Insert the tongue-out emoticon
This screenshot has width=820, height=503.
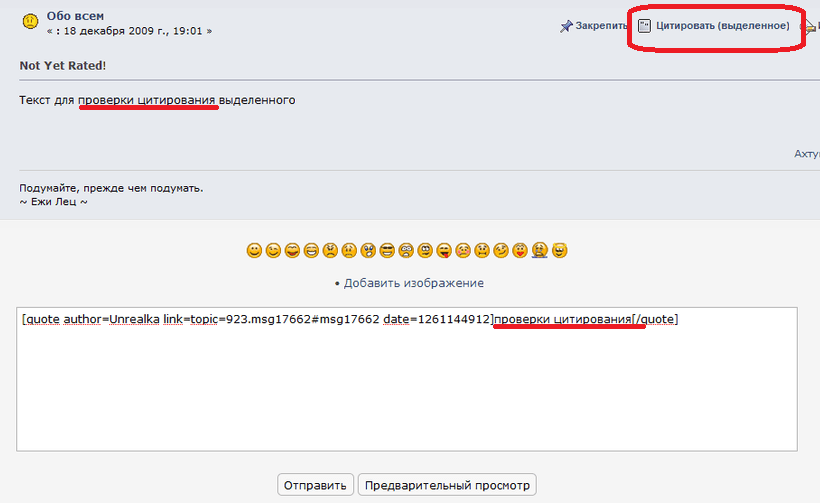coord(444,250)
